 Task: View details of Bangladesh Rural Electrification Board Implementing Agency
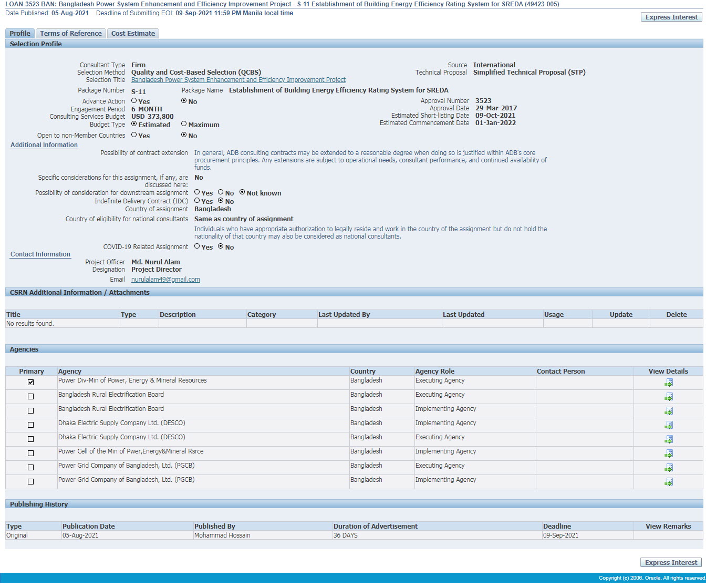coord(668,411)
